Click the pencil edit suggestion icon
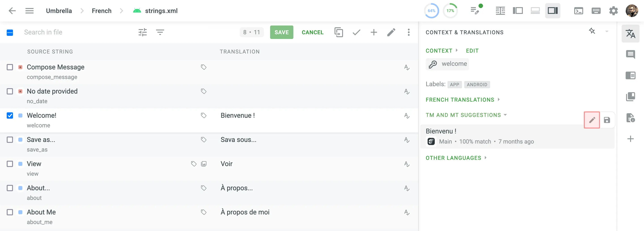The image size is (644, 231). click(x=591, y=120)
